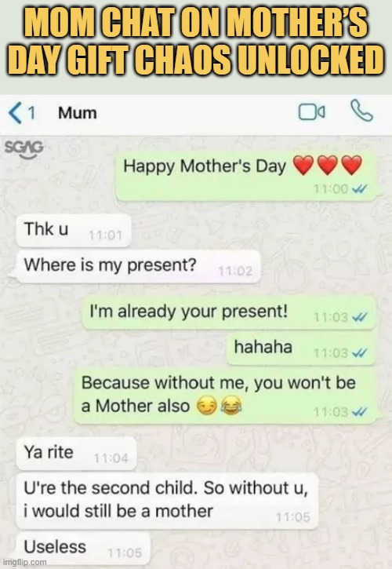Click the last red heart emoji
Image resolution: width=392 pixels, height=569 pixels.
351,166
